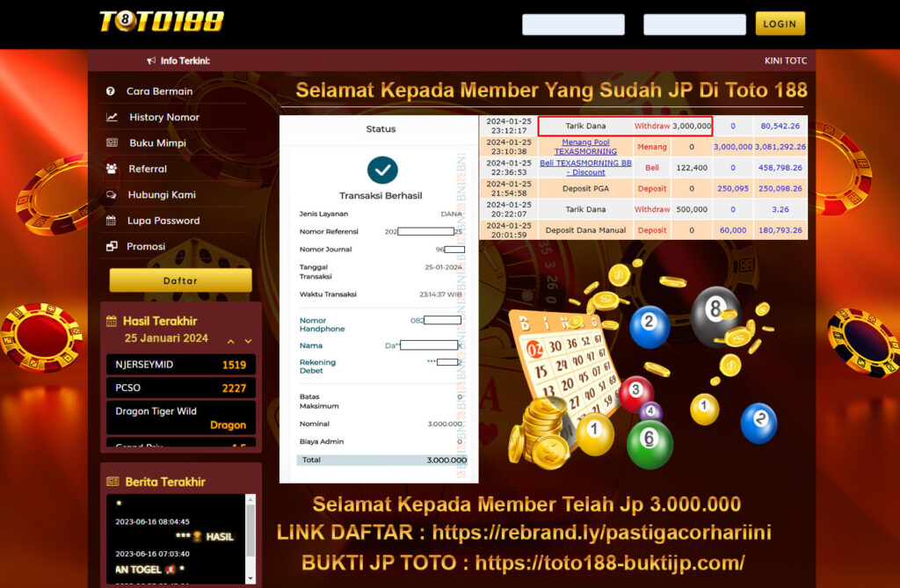The image size is (900, 588).
Task: Click the Deposit Dana Manual table cell
Action: pyautogui.click(x=585, y=229)
